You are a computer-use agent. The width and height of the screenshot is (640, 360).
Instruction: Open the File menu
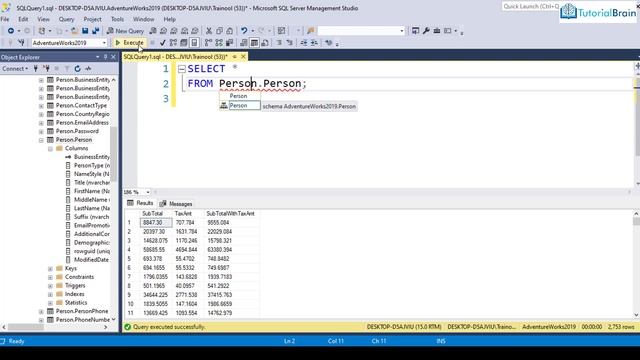coord(5,19)
